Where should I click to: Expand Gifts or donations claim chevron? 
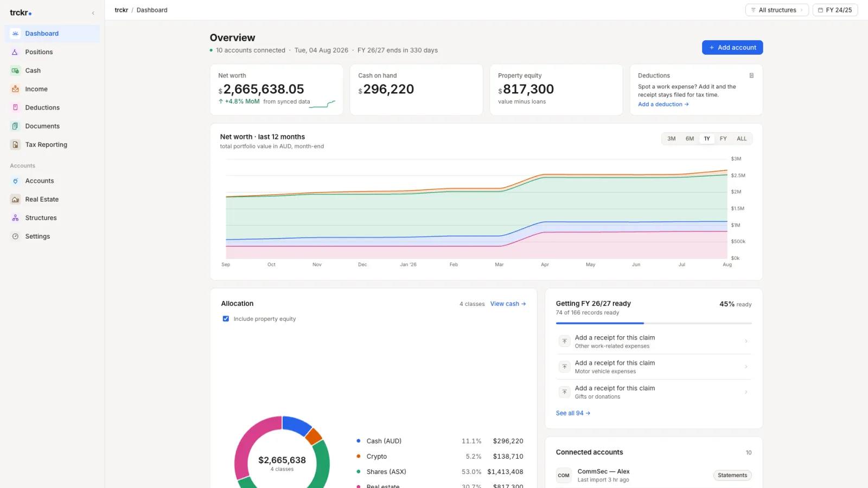point(746,392)
